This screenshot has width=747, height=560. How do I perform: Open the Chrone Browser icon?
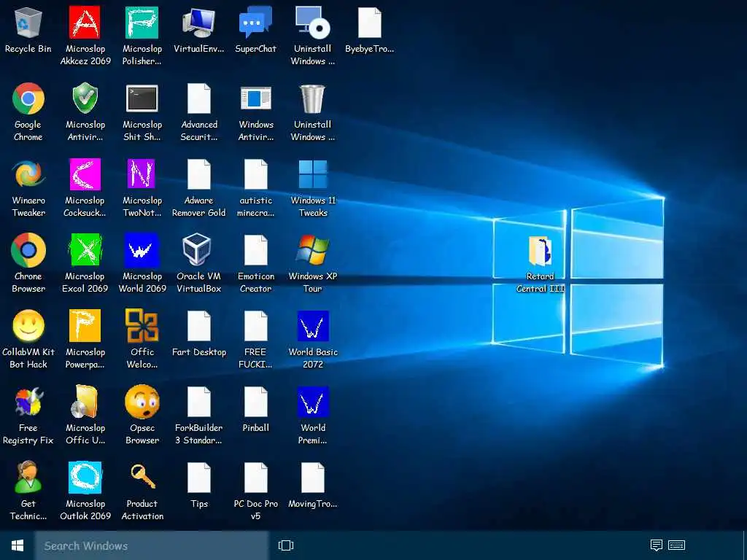click(x=28, y=250)
